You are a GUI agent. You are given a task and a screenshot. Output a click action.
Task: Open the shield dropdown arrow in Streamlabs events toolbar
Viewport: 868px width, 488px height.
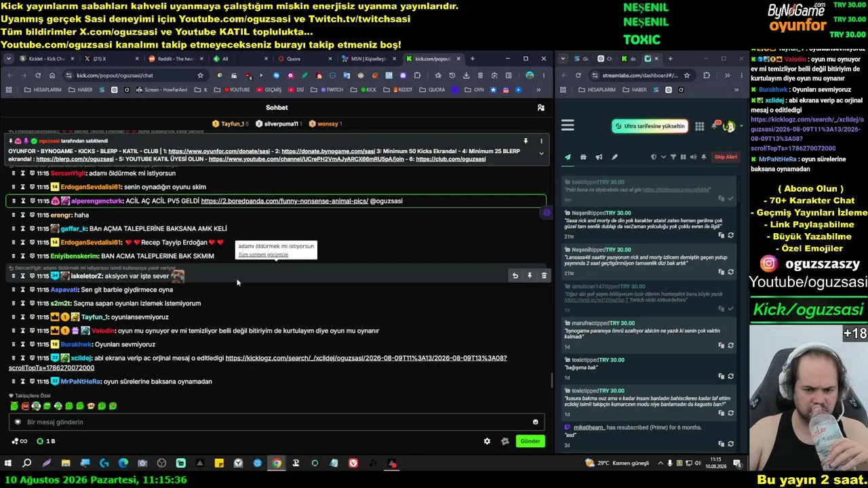click(x=663, y=157)
